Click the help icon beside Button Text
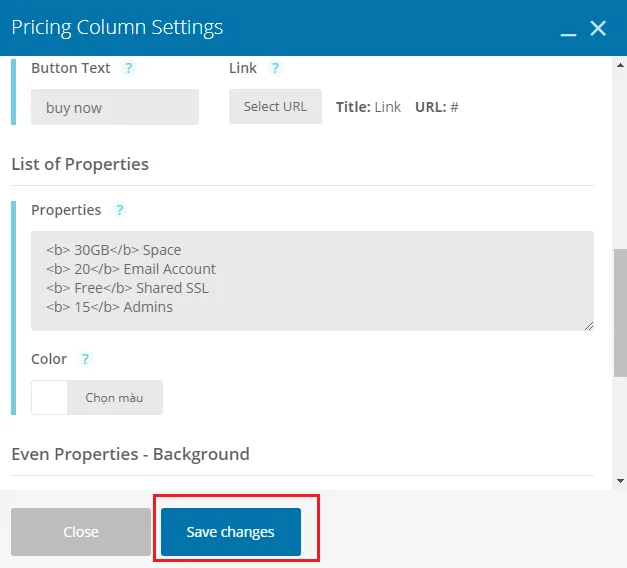Image resolution: width=627 pixels, height=568 pixels. pyautogui.click(x=128, y=68)
